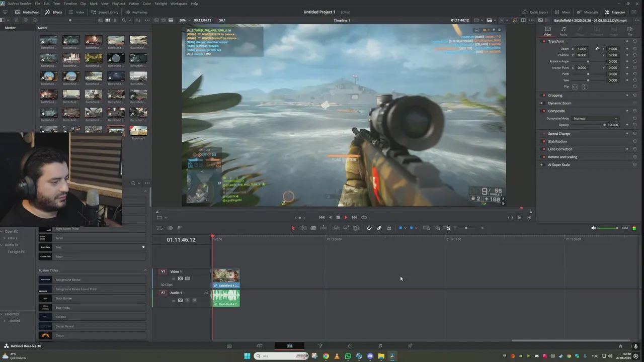Open the Mixer panel
The height and width of the screenshot is (362, 644).
coord(562,12)
